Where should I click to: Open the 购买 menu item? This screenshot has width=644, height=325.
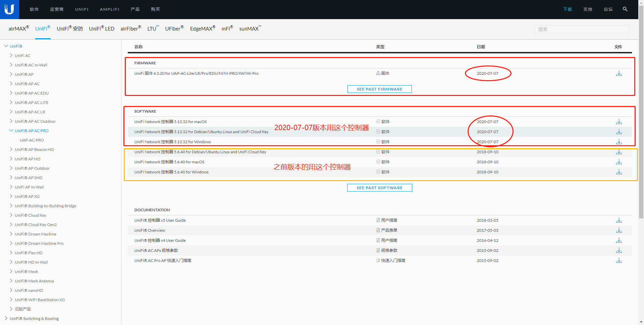coord(155,9)
